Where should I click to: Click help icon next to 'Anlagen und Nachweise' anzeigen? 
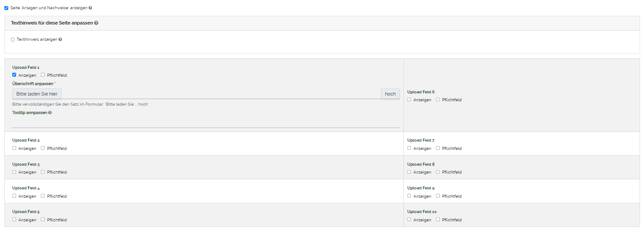point(90,8)
